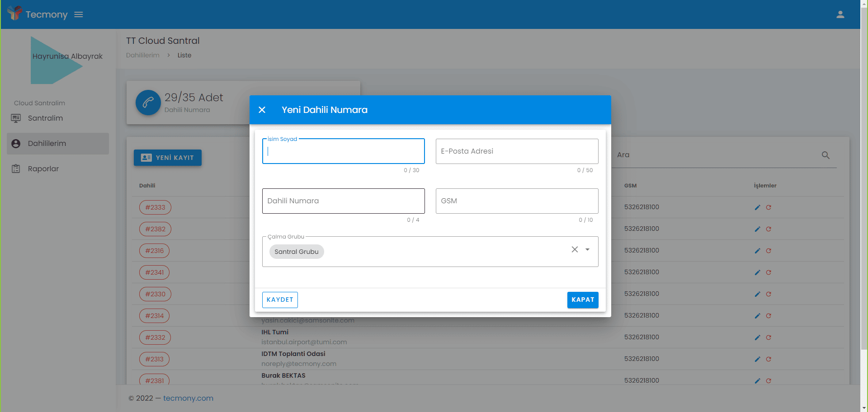868x412 pixels.
Task: Open Santralim in the sidebar
Action: coord(58,118)
